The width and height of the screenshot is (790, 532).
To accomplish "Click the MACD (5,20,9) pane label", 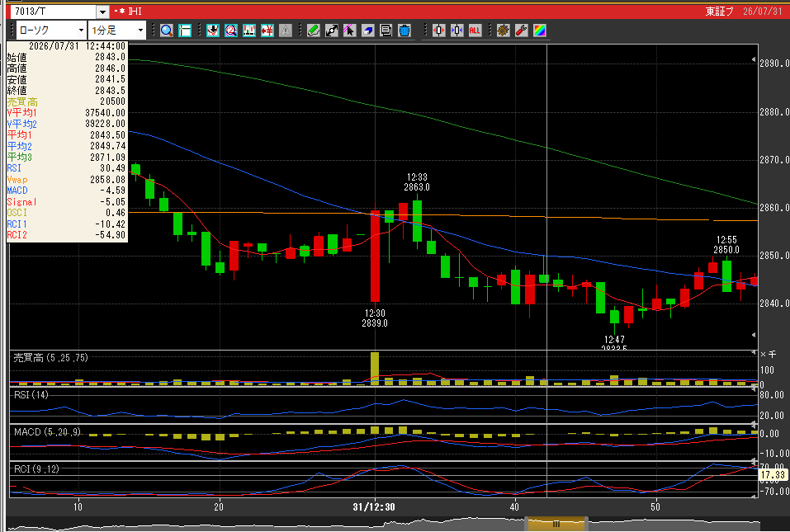I will [x=47, y=432].
